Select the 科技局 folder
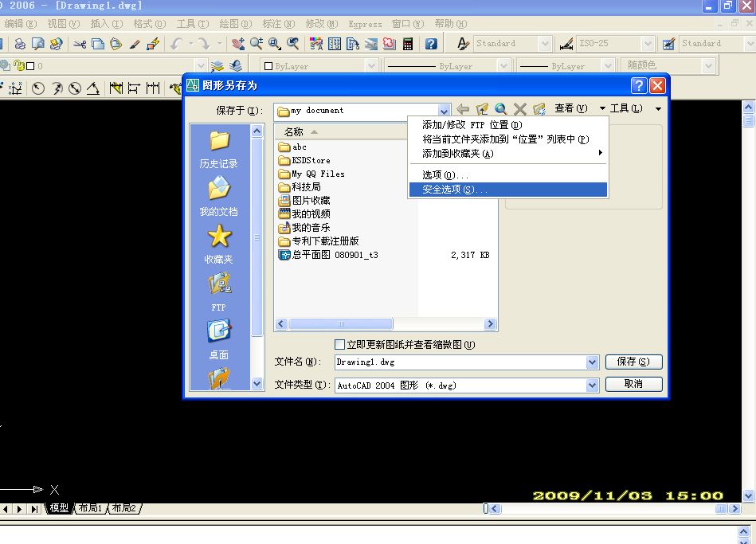756x544 pixels. 300,187
